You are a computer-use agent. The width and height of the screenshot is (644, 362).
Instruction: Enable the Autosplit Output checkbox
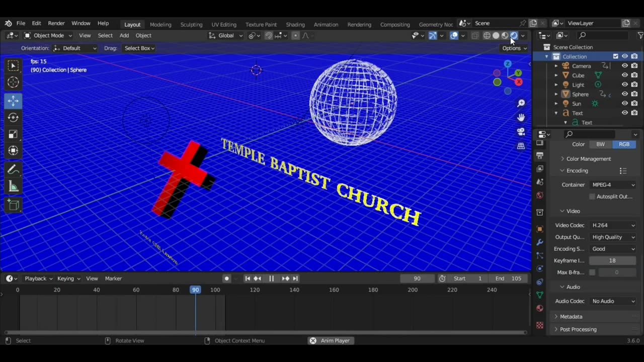click(592, 197)
